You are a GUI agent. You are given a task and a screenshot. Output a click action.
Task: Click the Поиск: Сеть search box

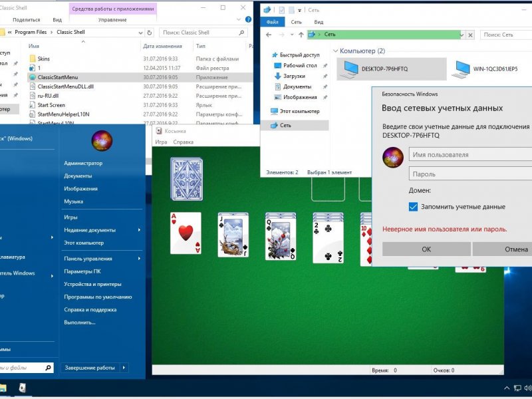(x=506, y=35)
